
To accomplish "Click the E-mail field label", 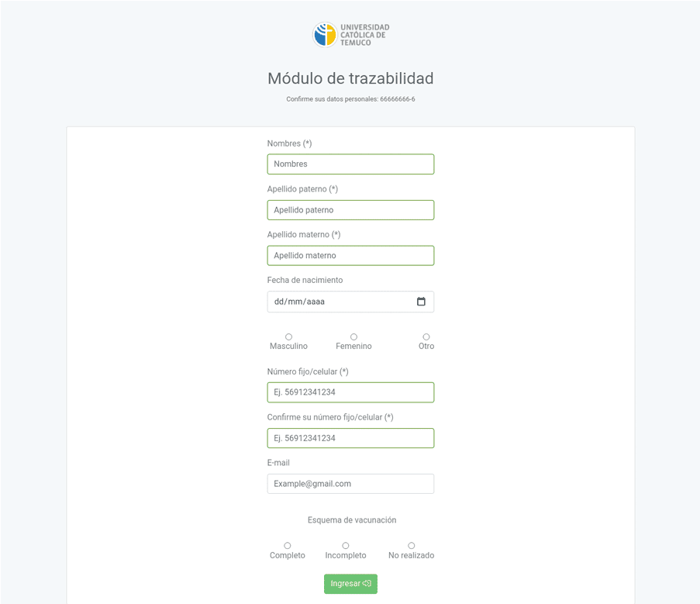I will (x=278, y=463).
